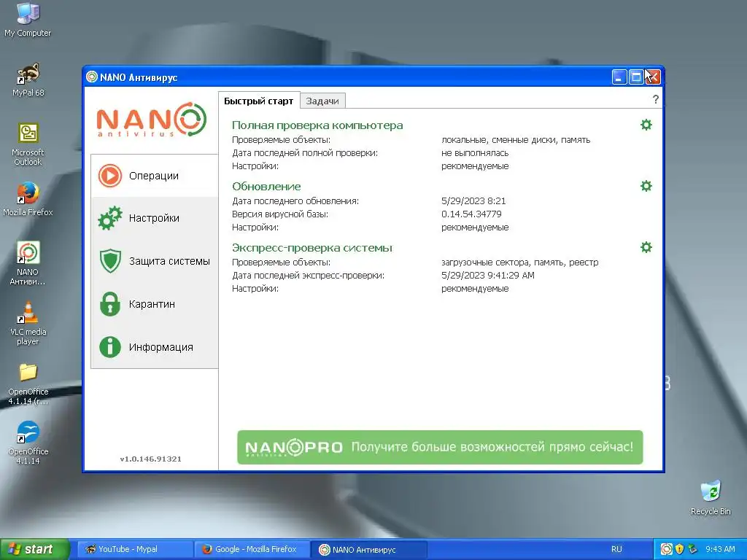Select the OpenOffice 4.1.14 folder icon
The image size is (747, 560).
(28, 384)
